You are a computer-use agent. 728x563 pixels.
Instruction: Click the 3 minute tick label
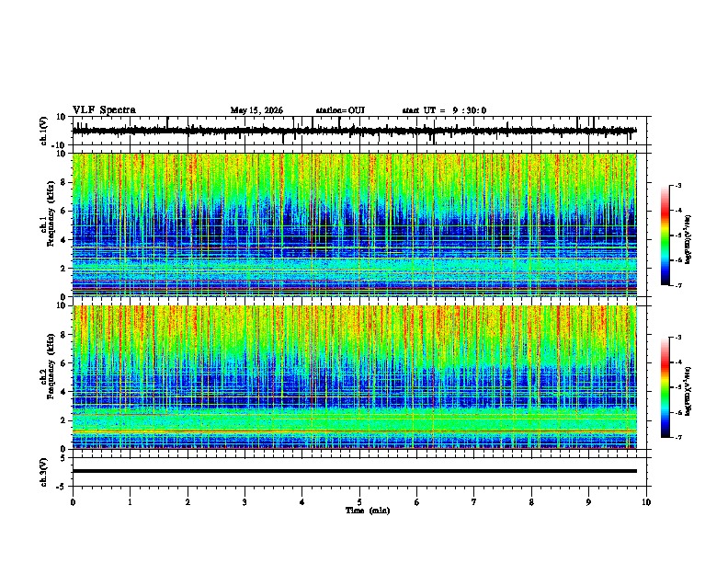(245, 502)
